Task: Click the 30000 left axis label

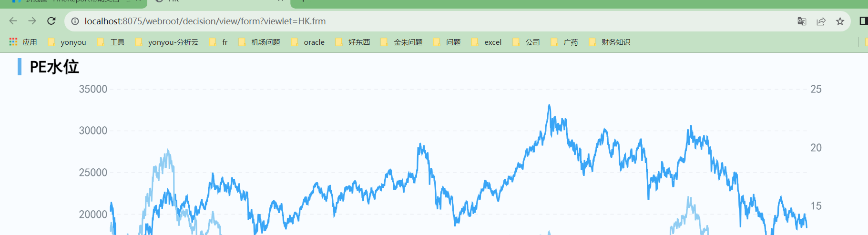Action: [93, 131]
